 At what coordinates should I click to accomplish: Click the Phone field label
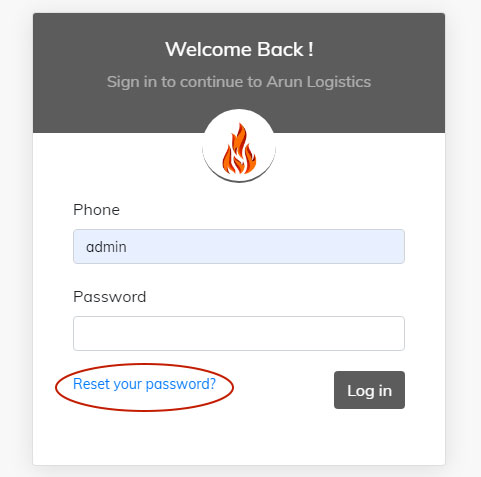click(96, 210)
